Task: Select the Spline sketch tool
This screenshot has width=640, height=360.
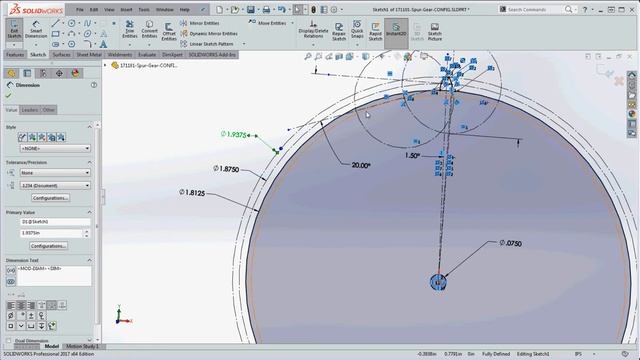Action: (87, 23)
